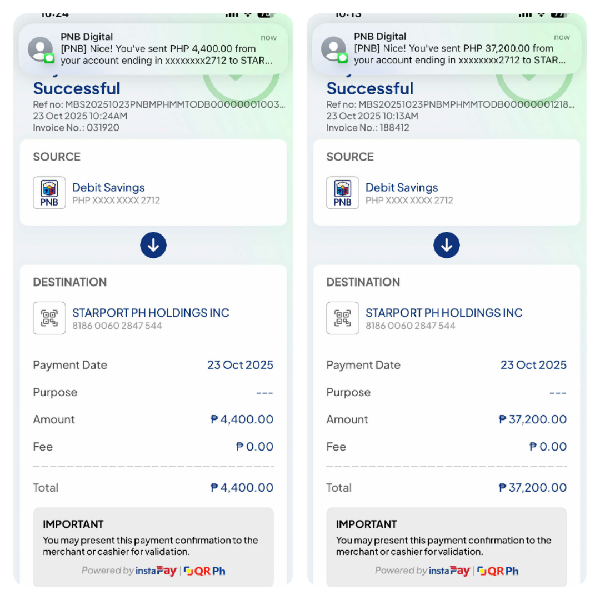Image resolution: width=600 pixels, height=600 pixels.
Task: Click avatar icon in PHP 37,200.00 sent notification
Action: coord(334,49)
